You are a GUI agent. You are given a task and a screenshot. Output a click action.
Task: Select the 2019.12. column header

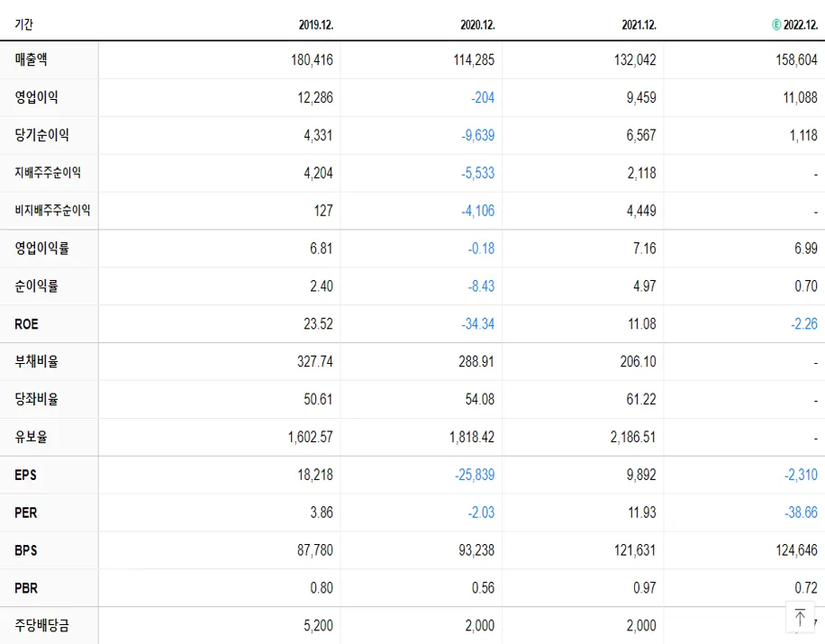pyautogui.click(x=316, y=24)
